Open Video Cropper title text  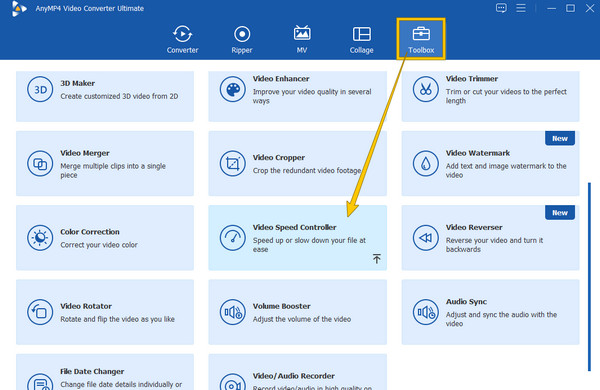pos(279,157)
